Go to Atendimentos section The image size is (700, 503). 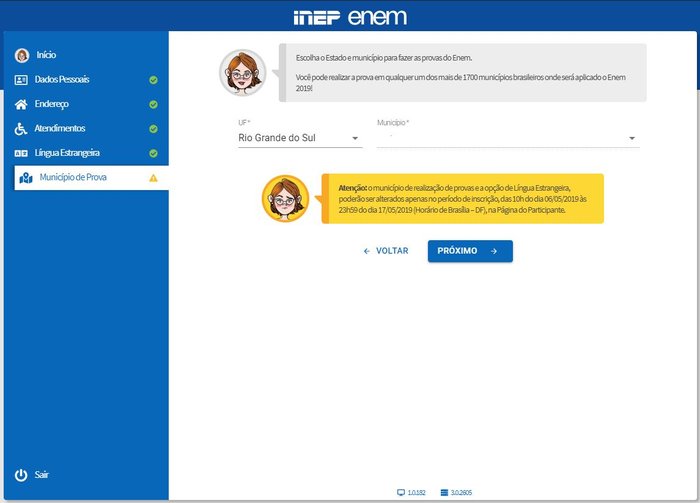point(86,129)
